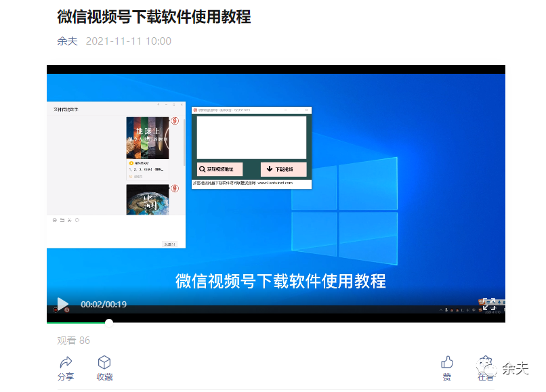This screenshot has width=546, height=392.
Task: Open the 地球上 video thumbnail in chat window
Action: point(148,138)
